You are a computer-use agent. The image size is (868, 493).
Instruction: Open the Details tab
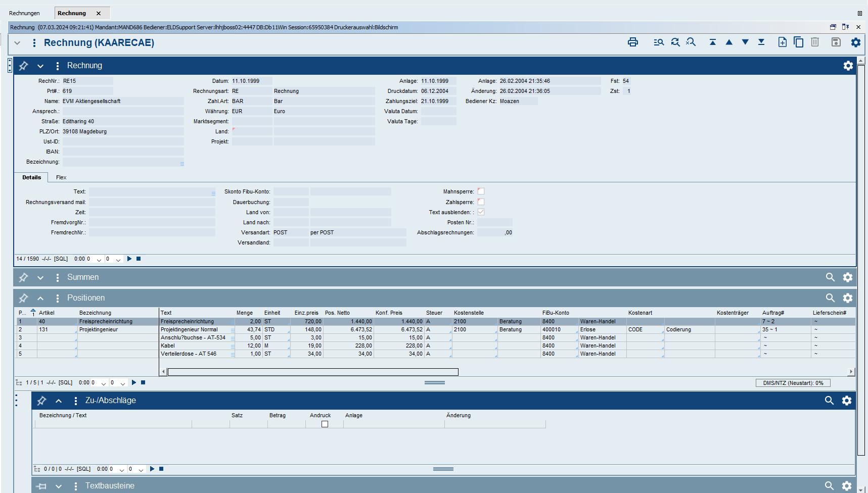pyautogui.click(x=31, y=177)
